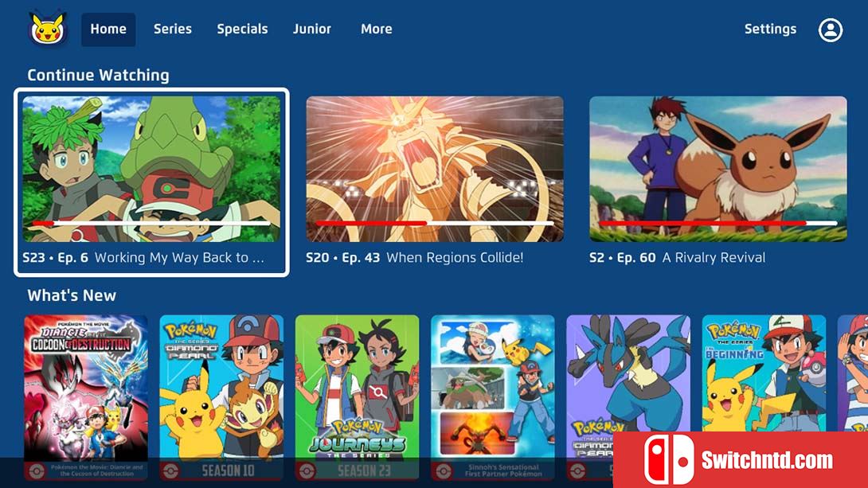
Task: Open Settings
Action: [771, 29]
